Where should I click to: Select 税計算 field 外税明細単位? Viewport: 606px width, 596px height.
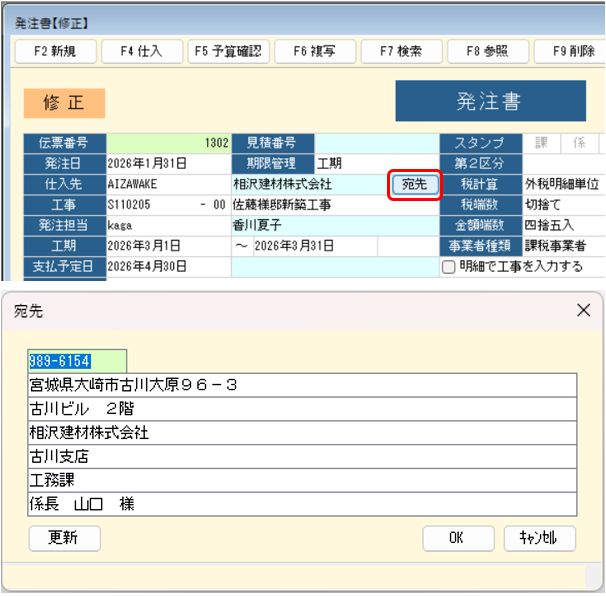tap(563, 184)
